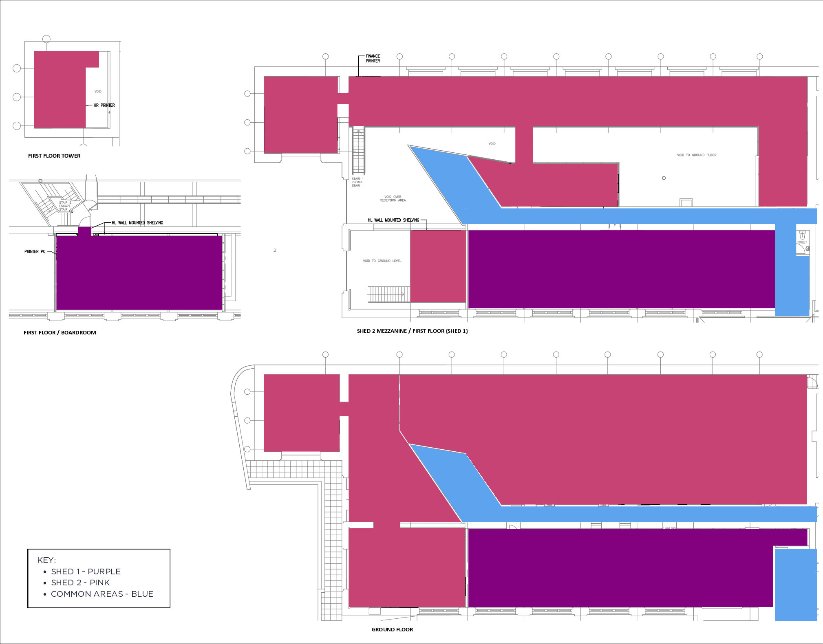
Task: Click the 'GROUND FLOOR' caption
Action: click(x=392, y=630)
